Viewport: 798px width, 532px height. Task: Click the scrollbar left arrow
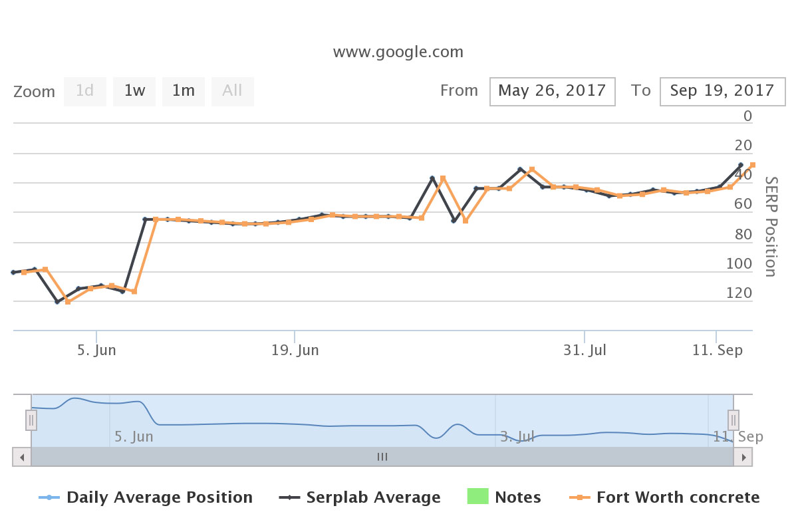tap(22, 457)
